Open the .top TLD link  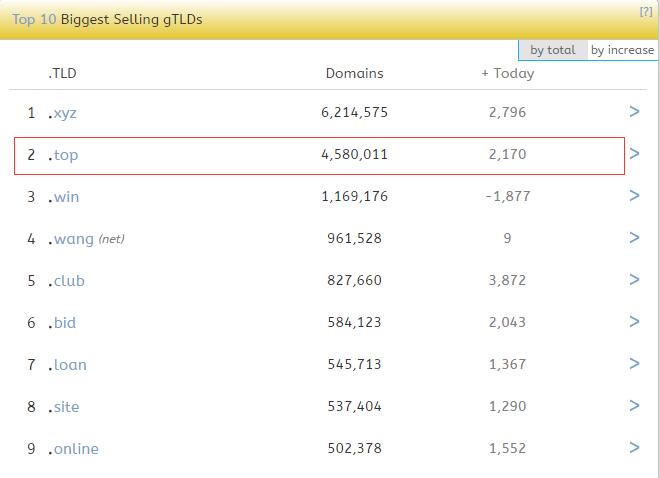tap(66, 155)
